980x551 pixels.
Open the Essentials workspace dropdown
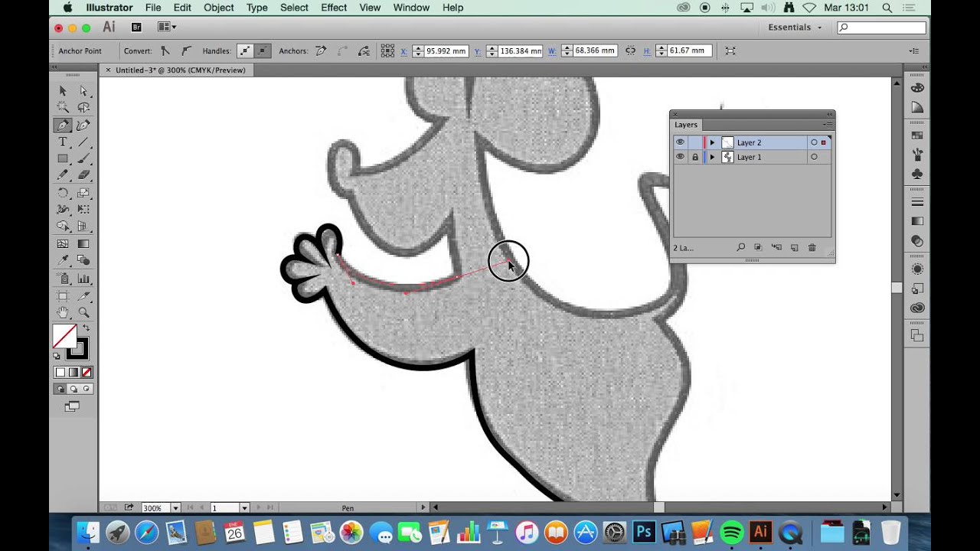tap(795, 28)
